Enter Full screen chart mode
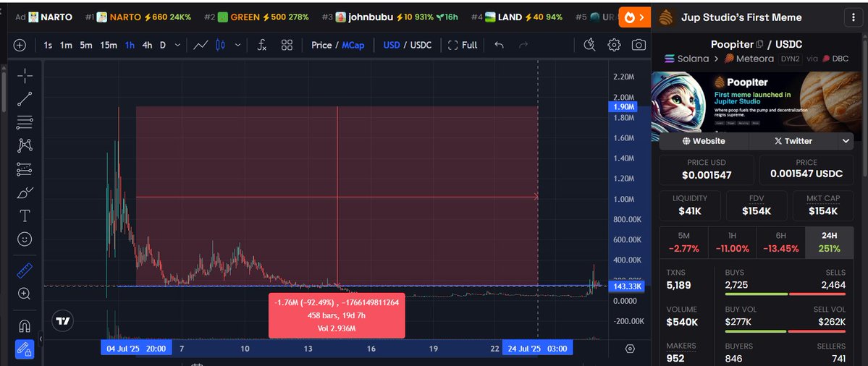This screenshot has height=366, width=868. coord(463,46)
